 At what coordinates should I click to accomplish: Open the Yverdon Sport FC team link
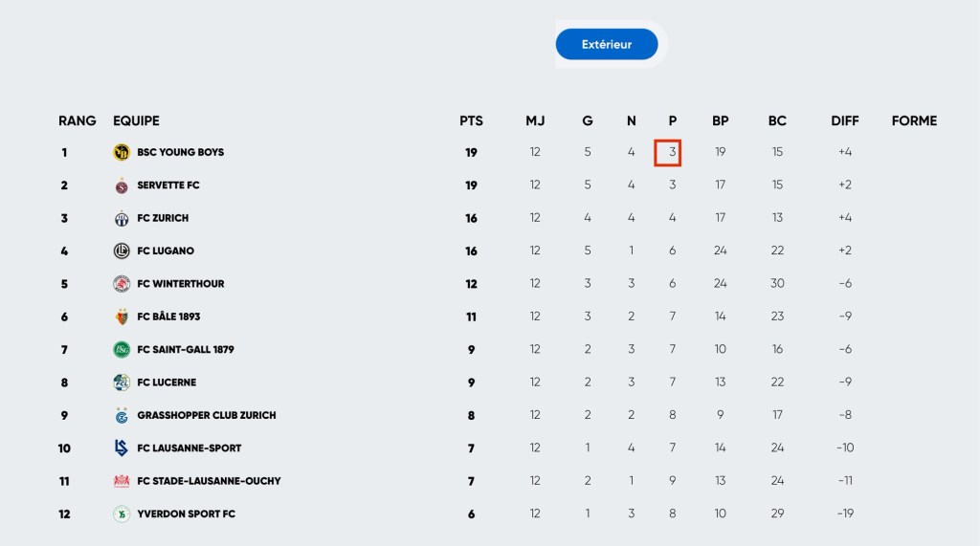tap(186, 514)
